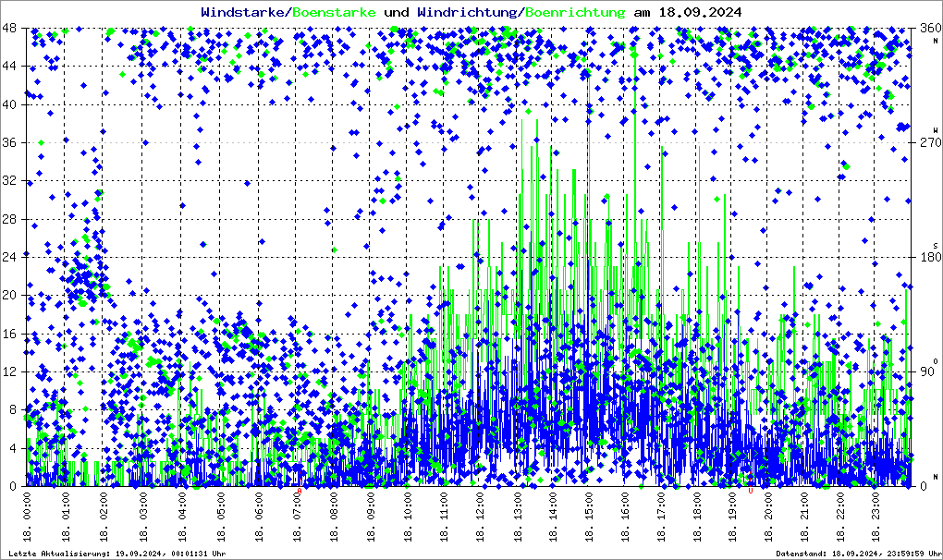943x560 pixels.
Task: Click the red 'A' sunrise marker near 07:00
Action: click(300, 491)
